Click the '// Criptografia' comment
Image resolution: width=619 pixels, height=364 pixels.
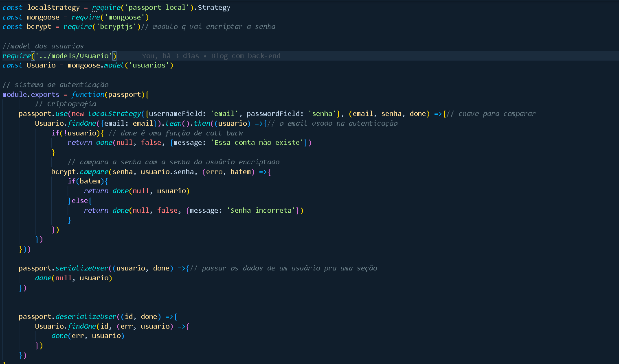pos(66,104)
